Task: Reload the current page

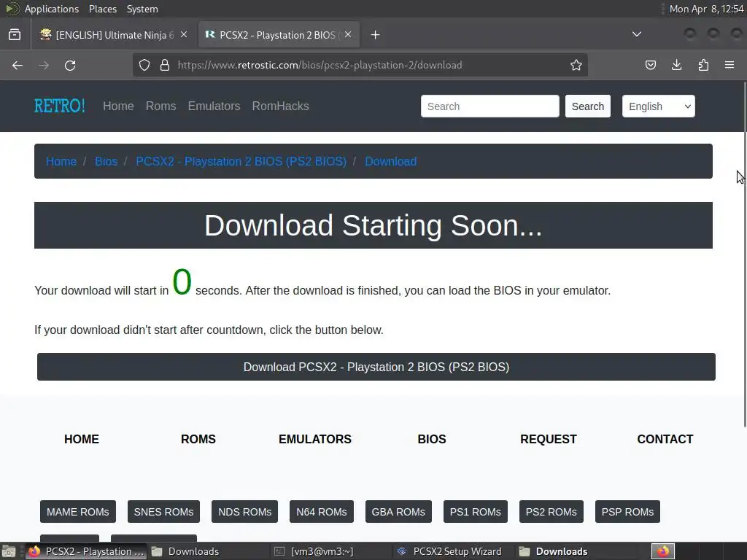Action: pos(70,65)
